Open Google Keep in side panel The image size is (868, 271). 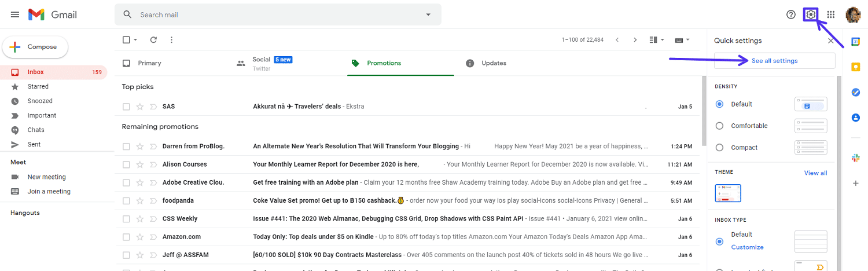(855, 67)
